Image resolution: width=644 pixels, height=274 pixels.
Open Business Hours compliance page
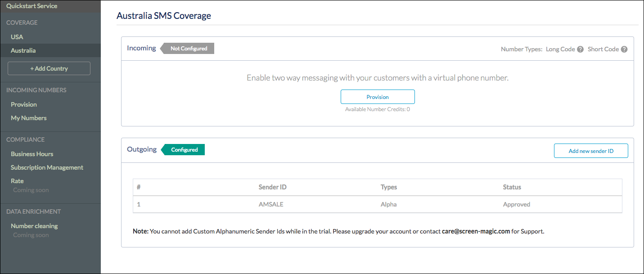point(32,154)
